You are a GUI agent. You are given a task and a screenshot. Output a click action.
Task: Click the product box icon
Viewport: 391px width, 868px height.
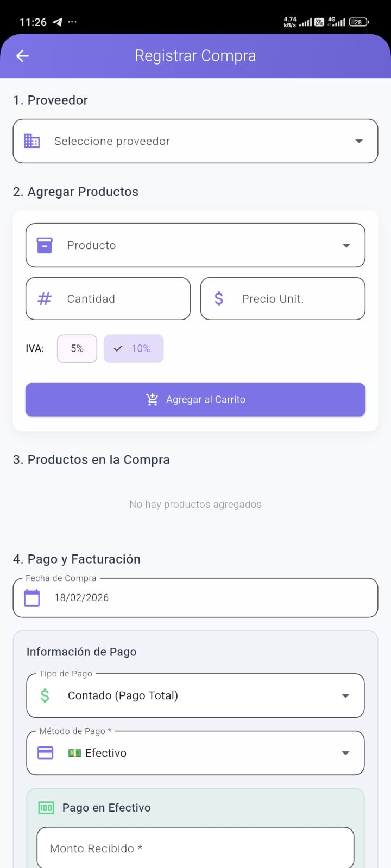coord(45,245)
